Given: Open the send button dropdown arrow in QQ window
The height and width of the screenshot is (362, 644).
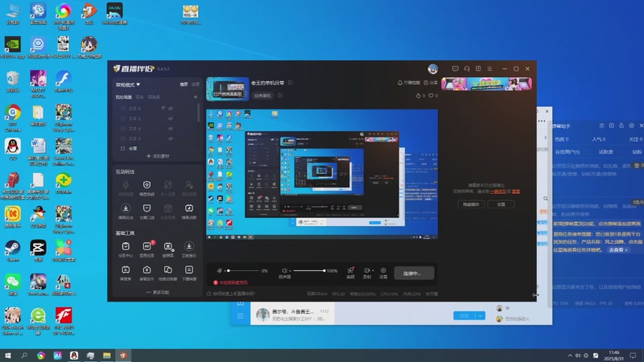Looking at the screenshot, I should (480, 315).
